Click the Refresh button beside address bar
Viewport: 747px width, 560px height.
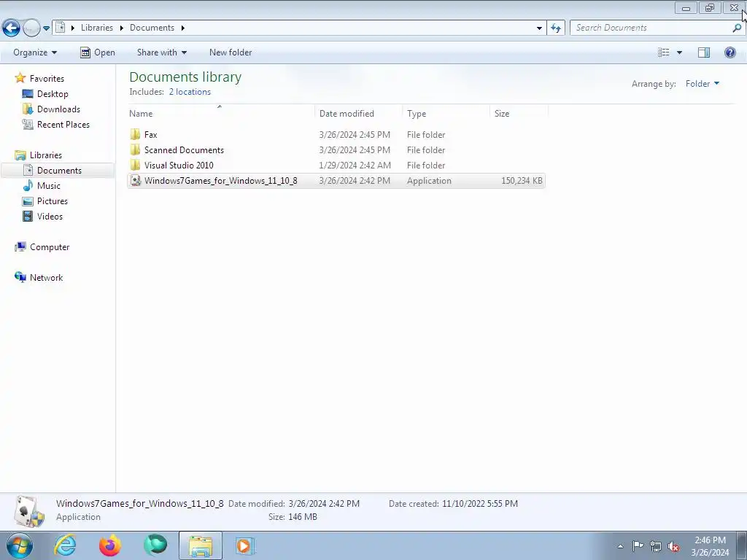[x=556, y=28]
